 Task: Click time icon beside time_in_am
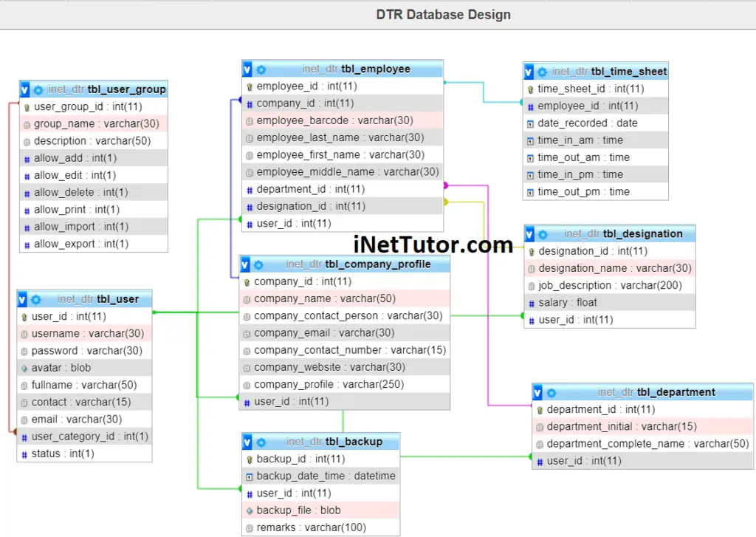(530, 141)
